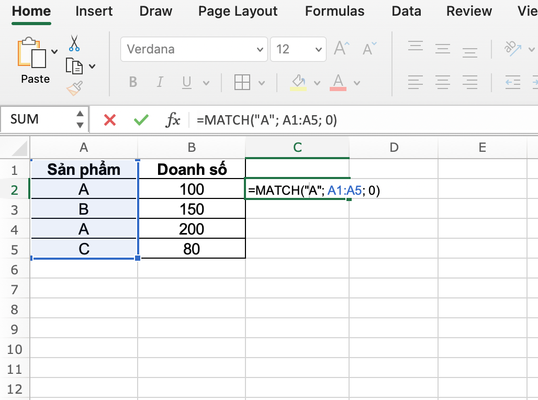Center text horizontally

click(x=443, y=82)
